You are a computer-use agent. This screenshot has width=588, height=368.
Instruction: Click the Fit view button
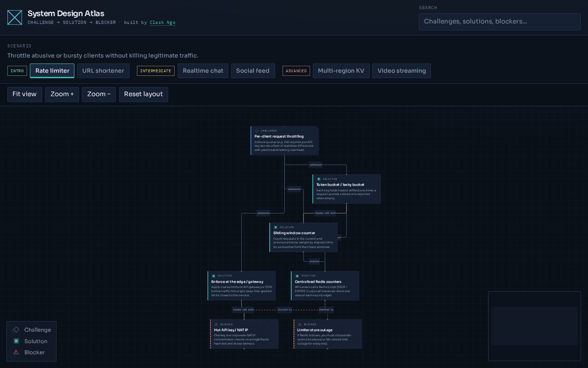pos(25,94)
